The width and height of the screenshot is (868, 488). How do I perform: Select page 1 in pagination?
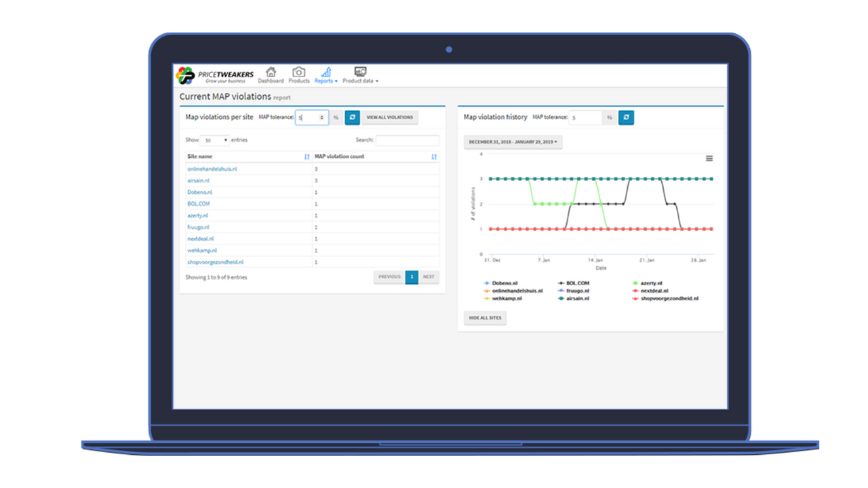click(x=412, y=277)
